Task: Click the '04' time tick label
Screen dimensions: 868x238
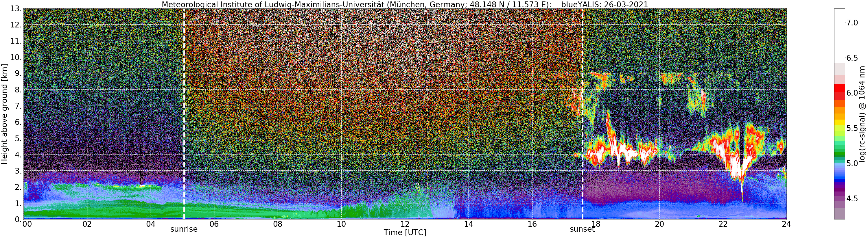Action: coord(151,224)
